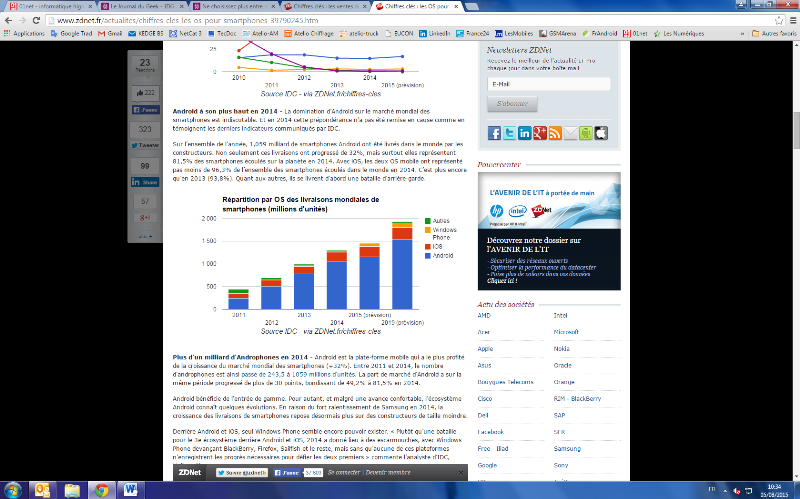The width and height of the screenshot is (800, 499).
Task: Close the ZDNet bottom bar with X
Action: coord(461,473)
